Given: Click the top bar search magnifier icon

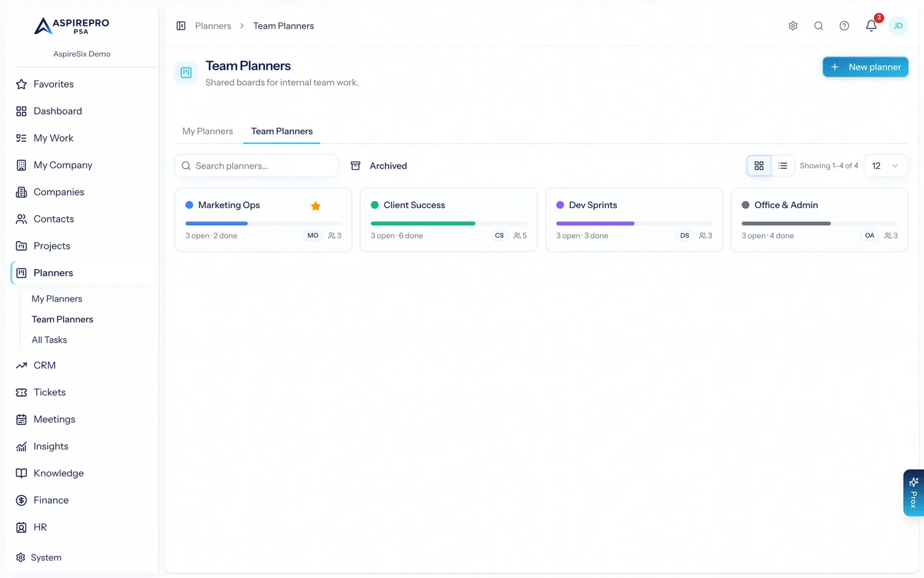Looking at the screenshot, I should [818, 26].
